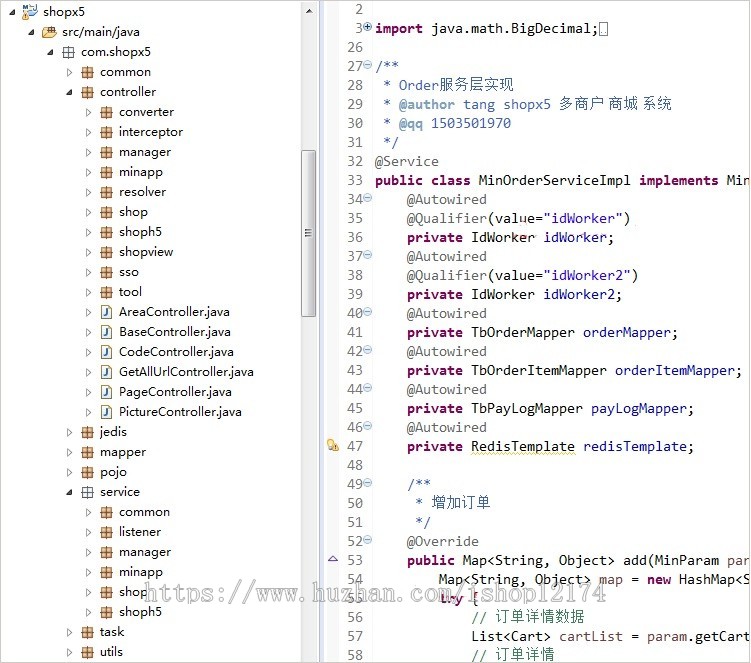Screen dimensions: 751x663
Task: Click the jedis package icon
Action: 87,432
